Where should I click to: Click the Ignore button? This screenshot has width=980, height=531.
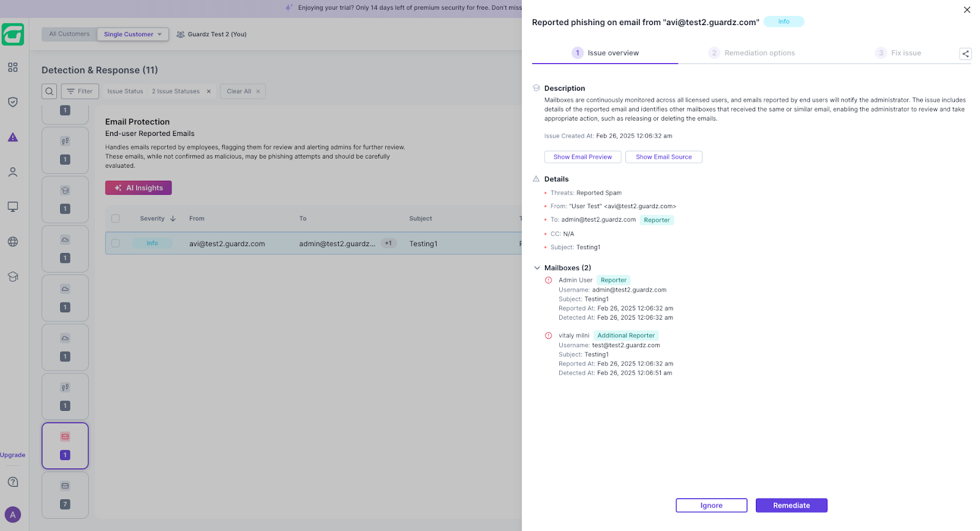coord(712,505)
